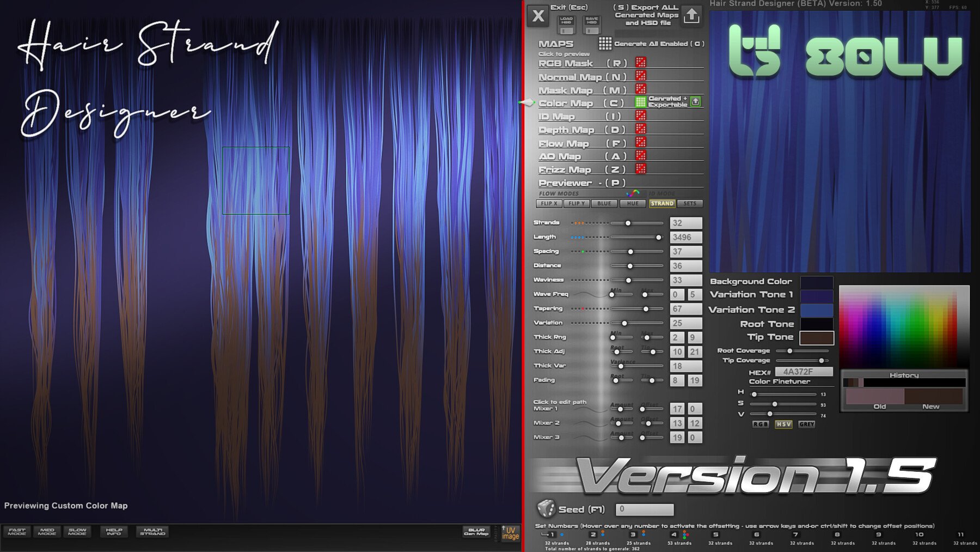980x552 pixels.
Task: Click inside the Seed value input field
Action: point(645,509)
